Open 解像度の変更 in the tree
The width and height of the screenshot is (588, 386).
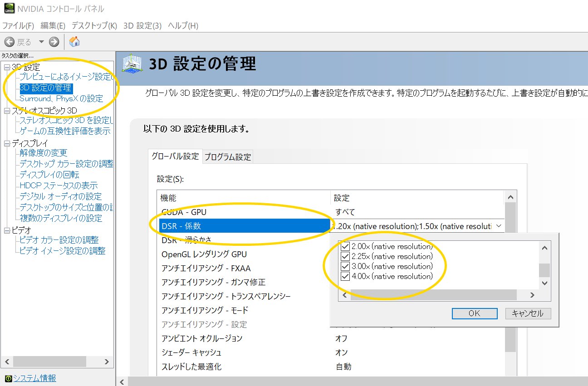point(44,153)
